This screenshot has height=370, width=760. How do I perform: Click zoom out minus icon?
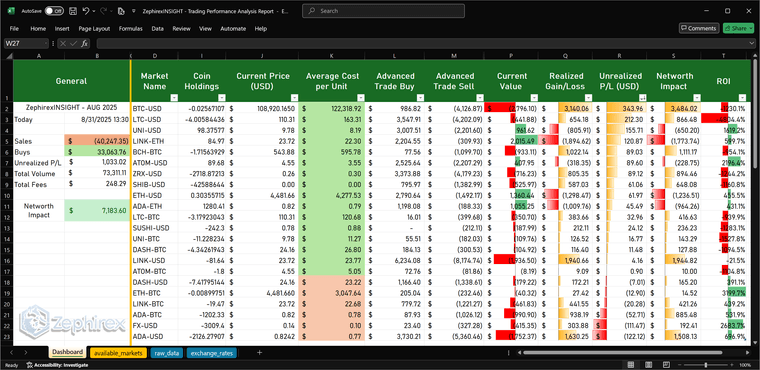[x=680, y=365]
